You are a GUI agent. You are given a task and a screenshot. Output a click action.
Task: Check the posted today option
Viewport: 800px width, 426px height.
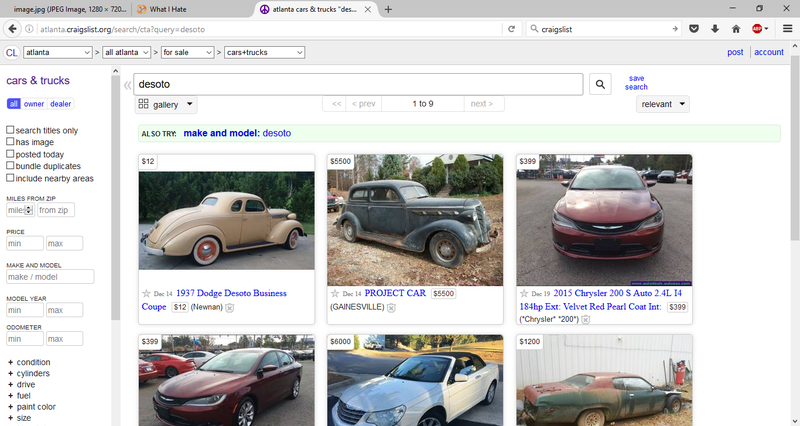tap(10, 154)
